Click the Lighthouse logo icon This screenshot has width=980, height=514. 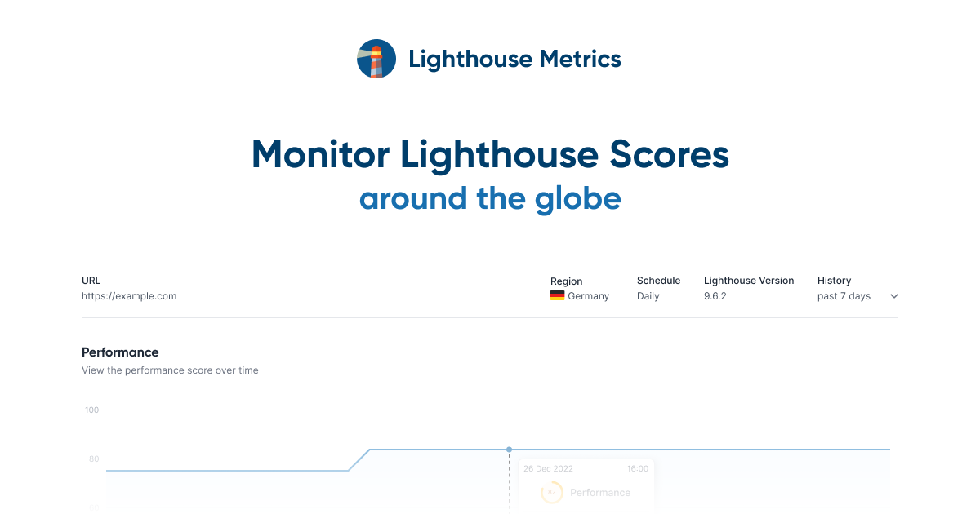coord(376,59)
